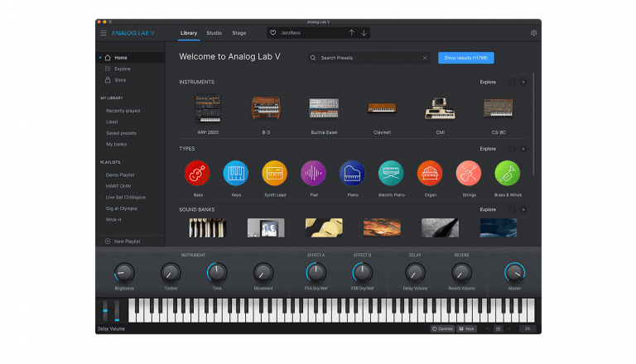This screenshot has height=364, width=636.
Task: Choose the Brass & Winds type icon
Action: coord(508,173)
